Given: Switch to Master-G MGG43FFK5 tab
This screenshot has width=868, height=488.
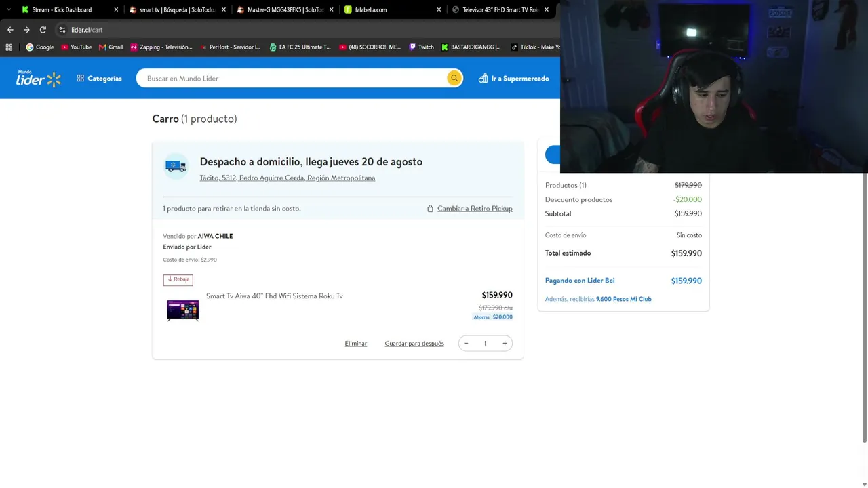Looking at the screenshot, I should click(285, 10).
